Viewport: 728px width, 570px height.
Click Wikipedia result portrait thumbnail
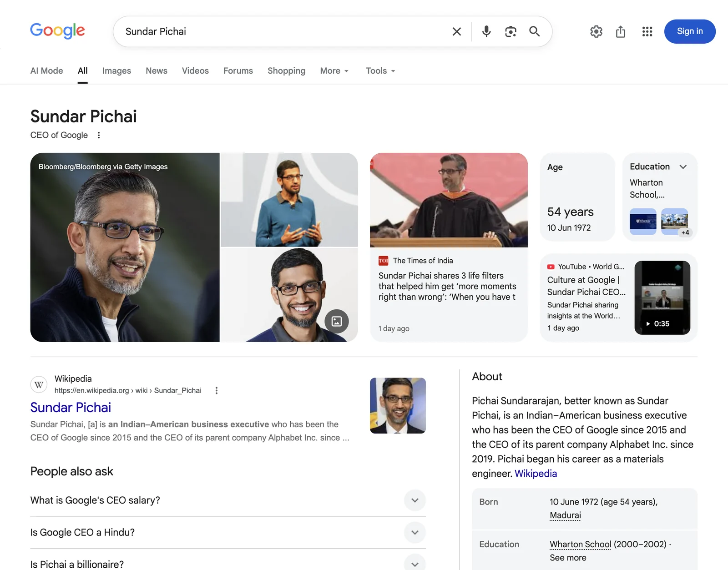pyautogui.click(x=398, y=405)
